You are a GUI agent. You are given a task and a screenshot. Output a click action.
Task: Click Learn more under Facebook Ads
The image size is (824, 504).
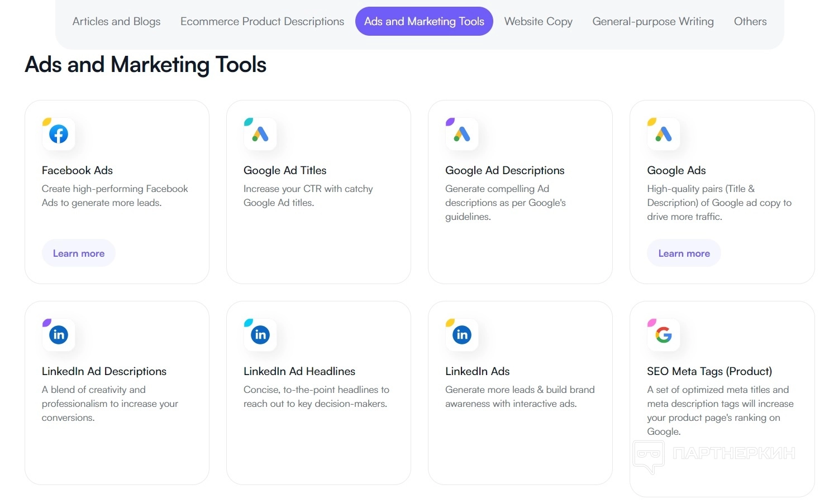point(79,253)
